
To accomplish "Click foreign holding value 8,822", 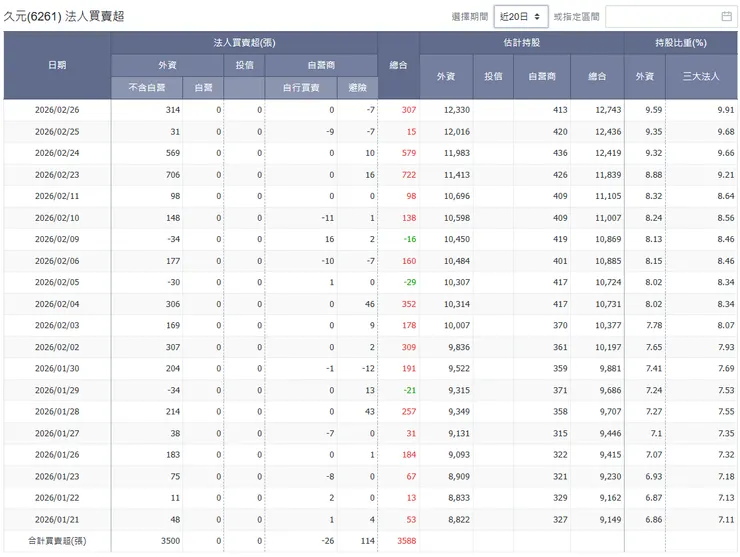I will pos(459,520).
